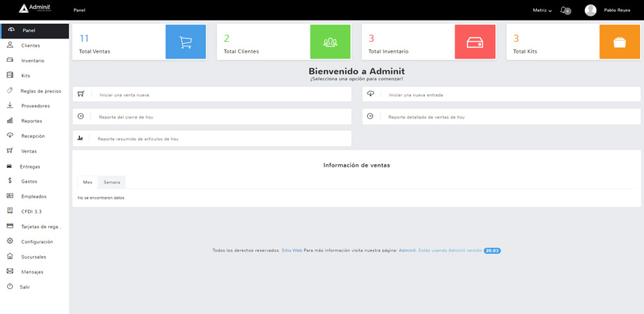Follow the Sitio Web footer link
Screen dimensions: 644x314
[x=292, y=250]
